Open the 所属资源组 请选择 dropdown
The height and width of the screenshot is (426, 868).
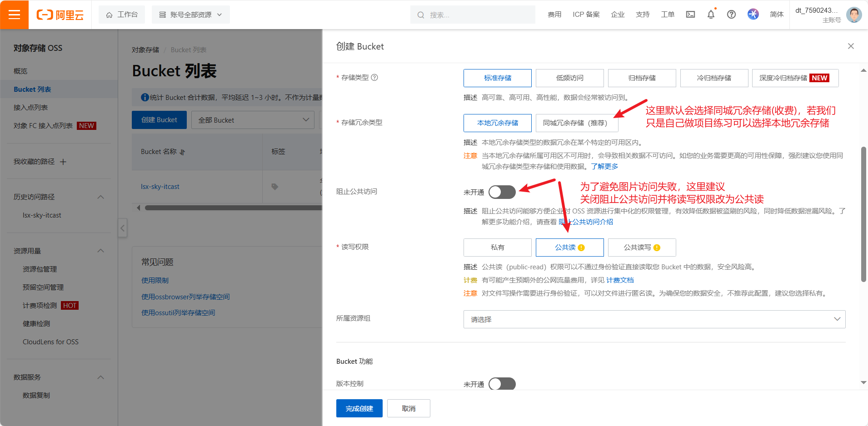[x=653, y=319]
